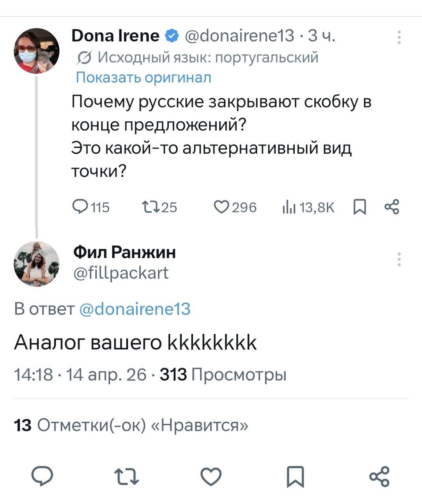Retweet Фил Ранжин's reply

click(x=126, y=476)
